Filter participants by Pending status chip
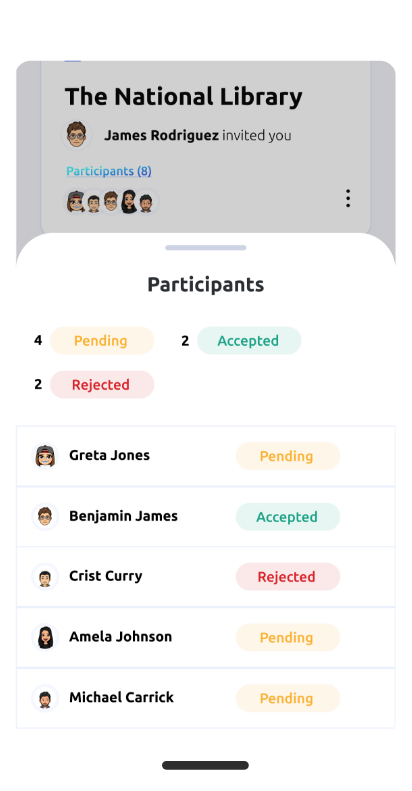412x791 pixels. 102,341
